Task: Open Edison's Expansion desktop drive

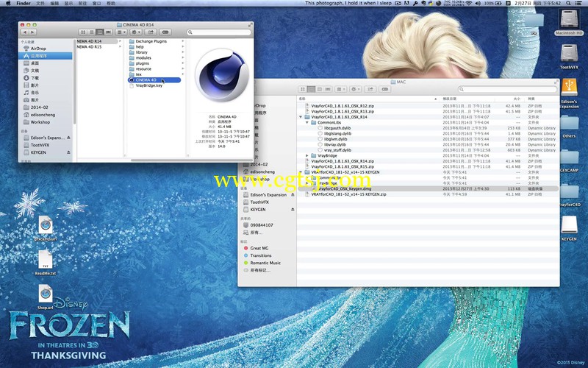Action: [x=569, y=93]
